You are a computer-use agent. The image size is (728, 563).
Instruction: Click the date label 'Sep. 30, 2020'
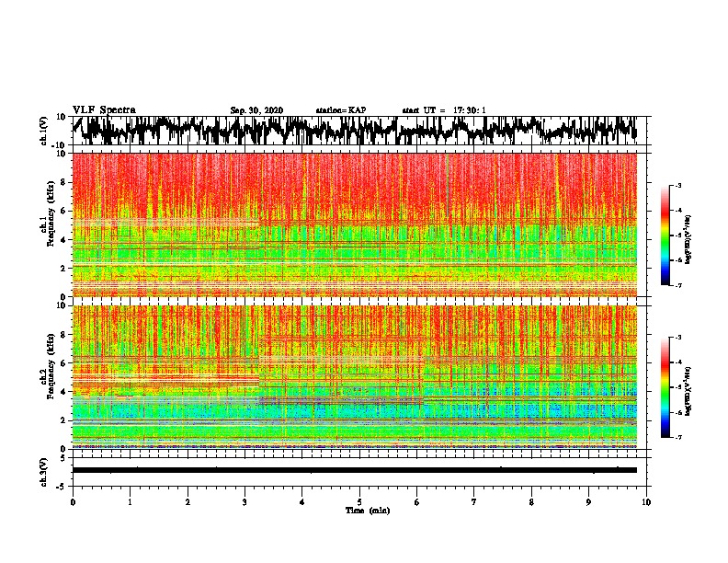[x=256, y=110]
